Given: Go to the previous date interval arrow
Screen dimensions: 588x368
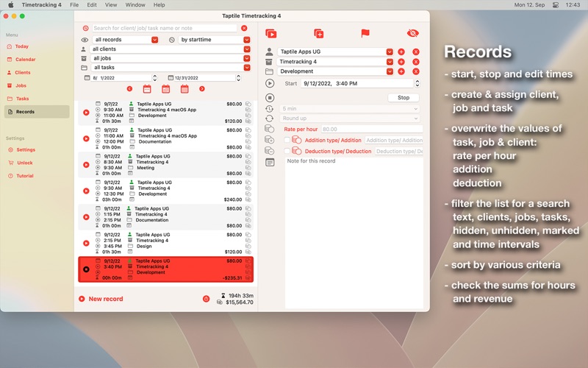Looking at the screenshot, I should tap(129, 89).
